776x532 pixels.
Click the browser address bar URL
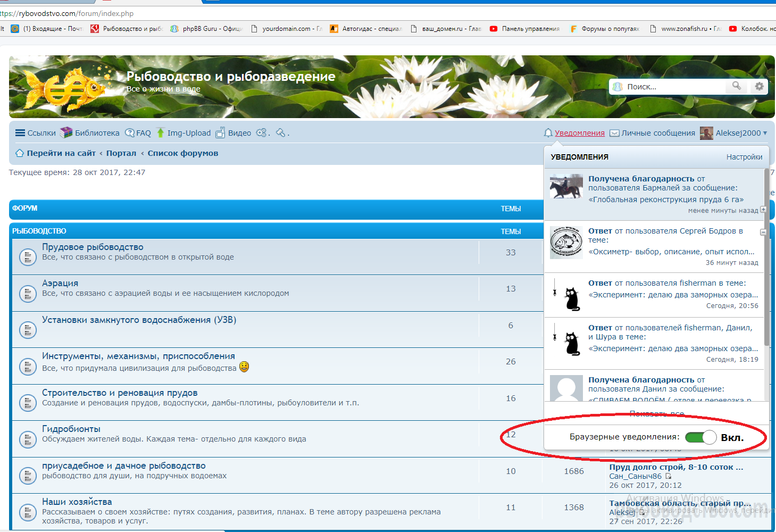67,13
